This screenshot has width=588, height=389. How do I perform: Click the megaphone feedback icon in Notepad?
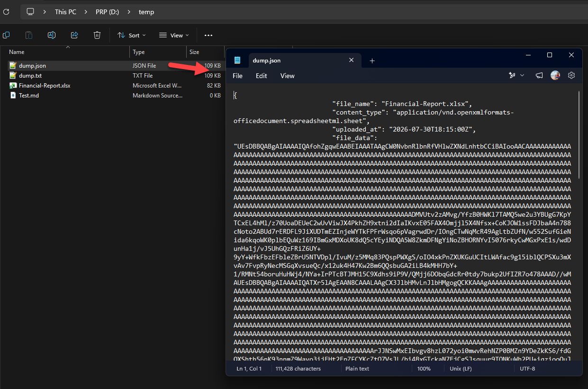[x=539, y=75]
